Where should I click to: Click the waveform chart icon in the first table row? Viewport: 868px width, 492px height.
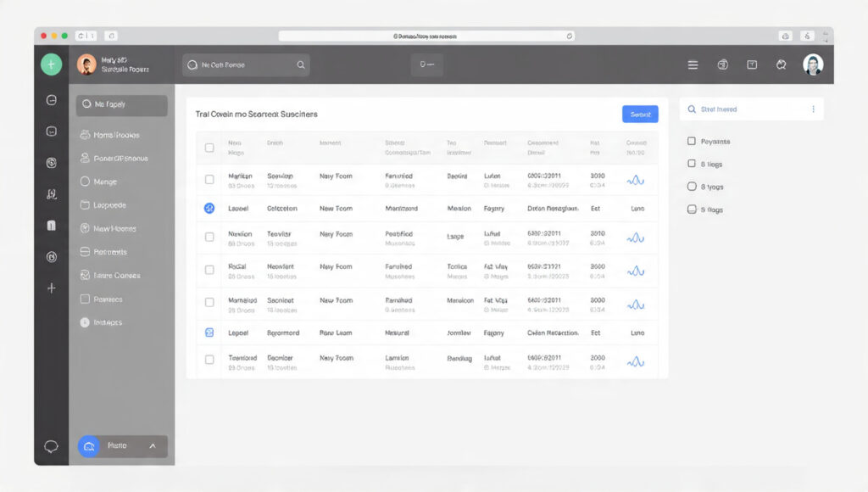(x=635, y=180)
